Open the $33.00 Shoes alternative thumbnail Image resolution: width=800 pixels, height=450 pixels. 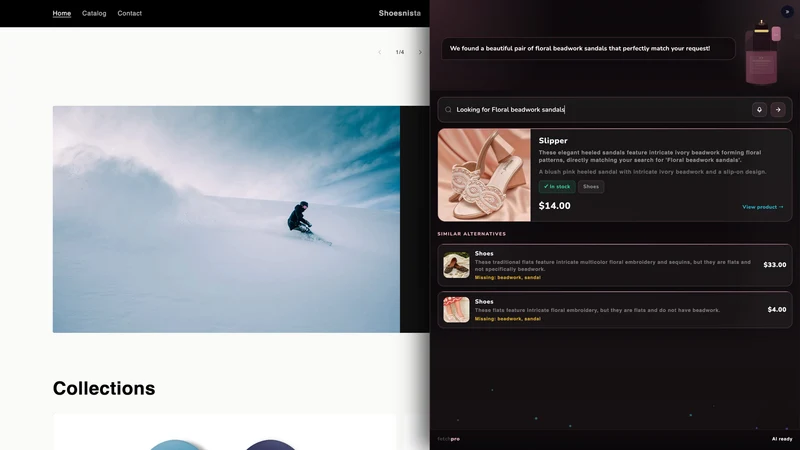[456, 265]
